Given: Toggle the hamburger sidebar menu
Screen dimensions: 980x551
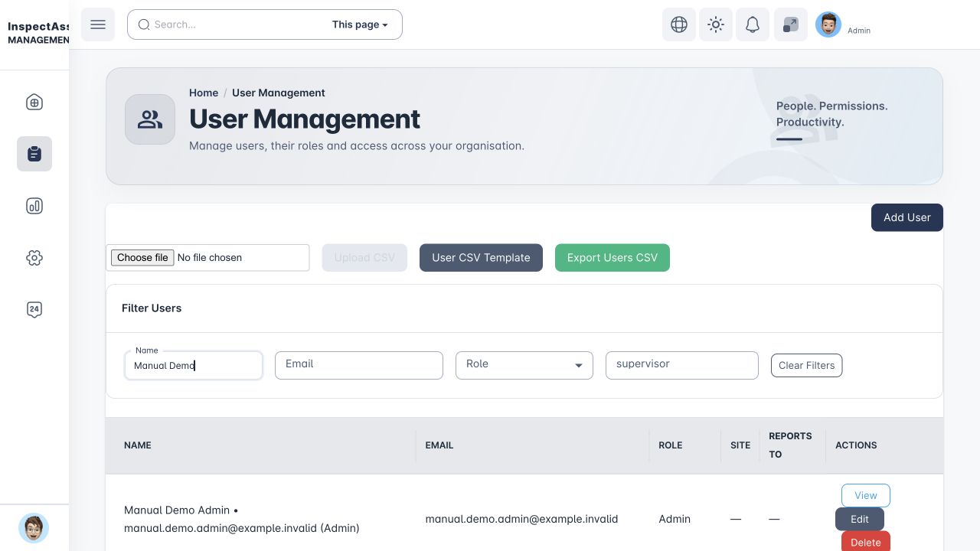Looking at the screenshot, I should pos(98,24).
